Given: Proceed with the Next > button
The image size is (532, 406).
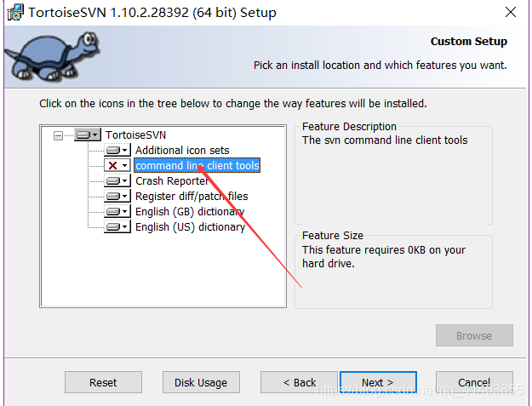Looking at the screenshot, I should point(378,382).
